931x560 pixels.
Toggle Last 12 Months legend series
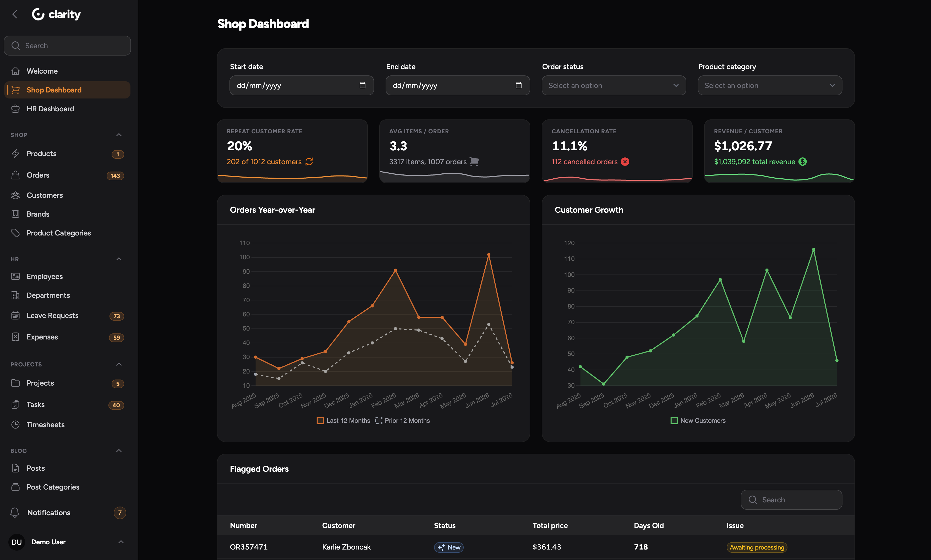click(343, 420)
